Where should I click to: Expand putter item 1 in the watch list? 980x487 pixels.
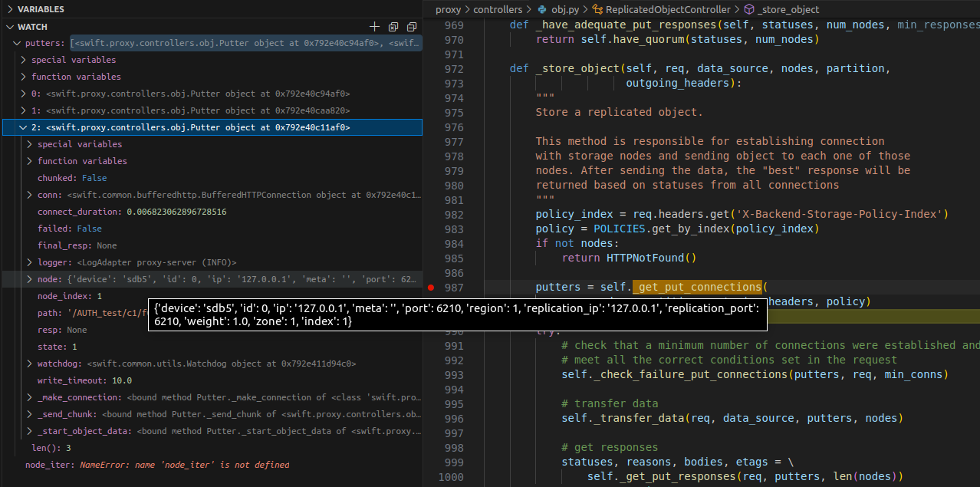(x=23, y=110)
